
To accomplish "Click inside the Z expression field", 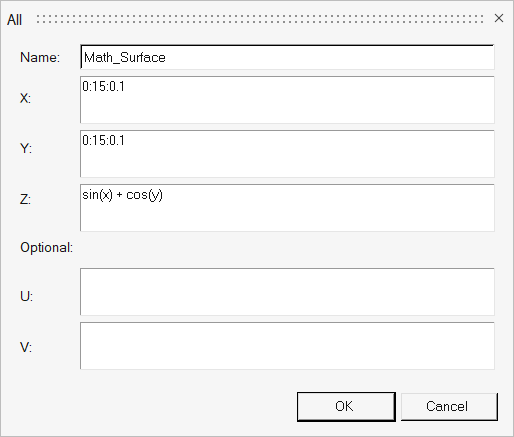I will coord(287,208).
